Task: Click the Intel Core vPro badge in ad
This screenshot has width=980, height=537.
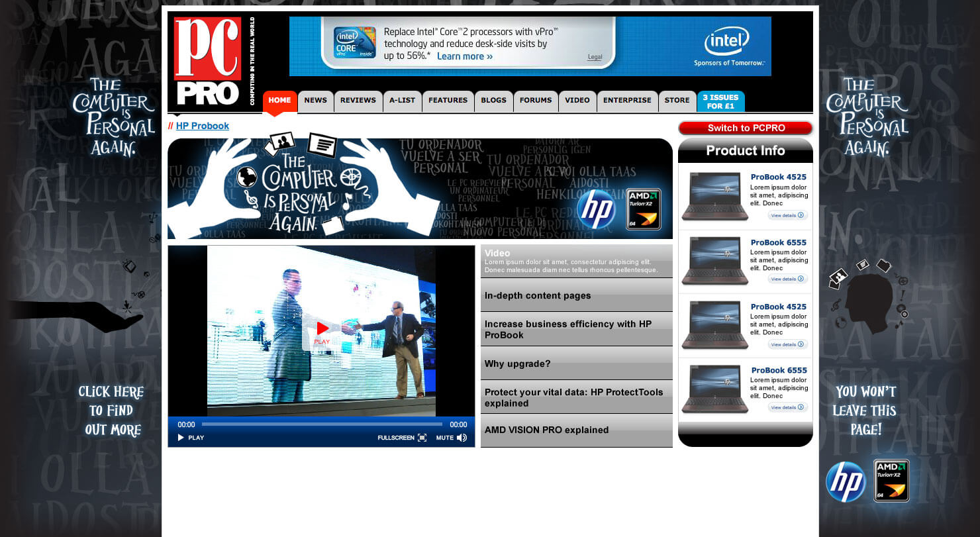Action: click(x=354, y=43)
